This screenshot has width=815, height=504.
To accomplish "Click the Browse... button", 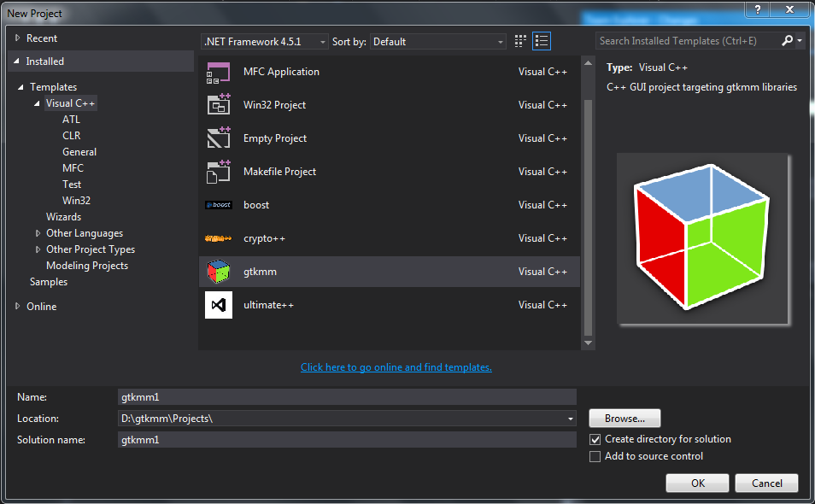I will (x=624, y=419).
